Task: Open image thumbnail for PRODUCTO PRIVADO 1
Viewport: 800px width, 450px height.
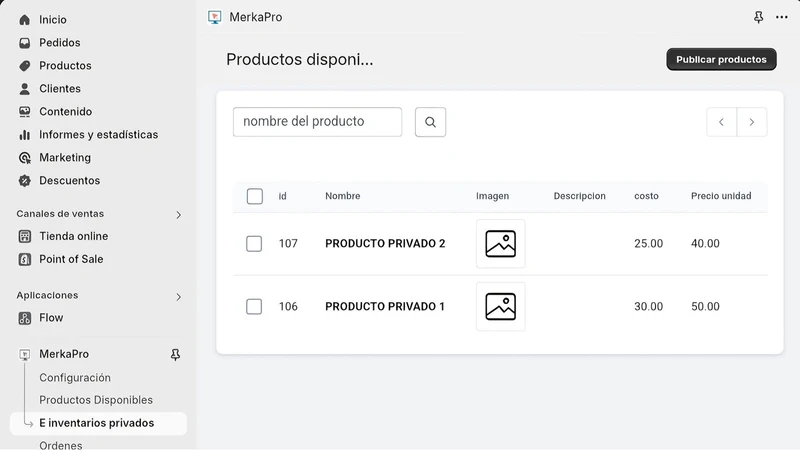Action: point(501,307)
